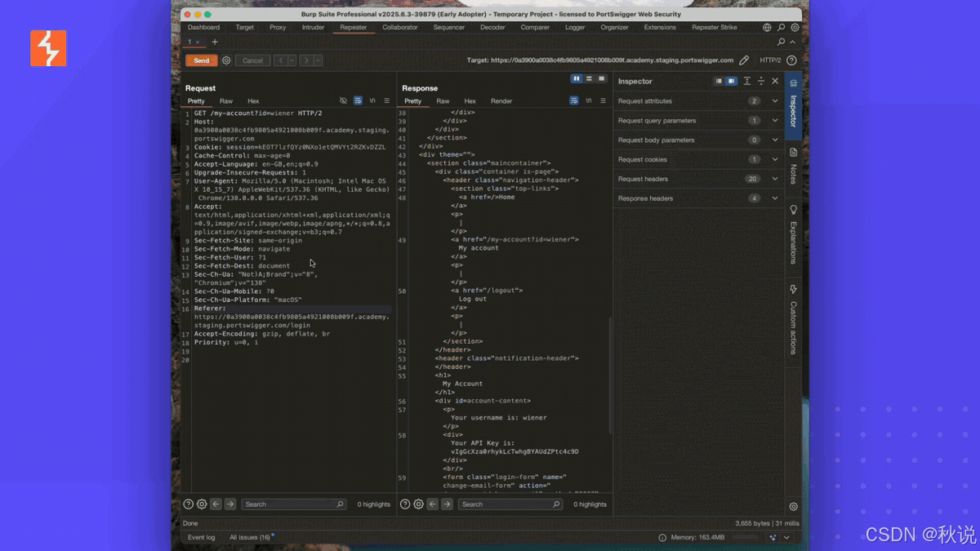Image resolution: width=980 pixels, height=551 pixels.
Task: Focus the Response search field
Action: [x=510, y=504]
